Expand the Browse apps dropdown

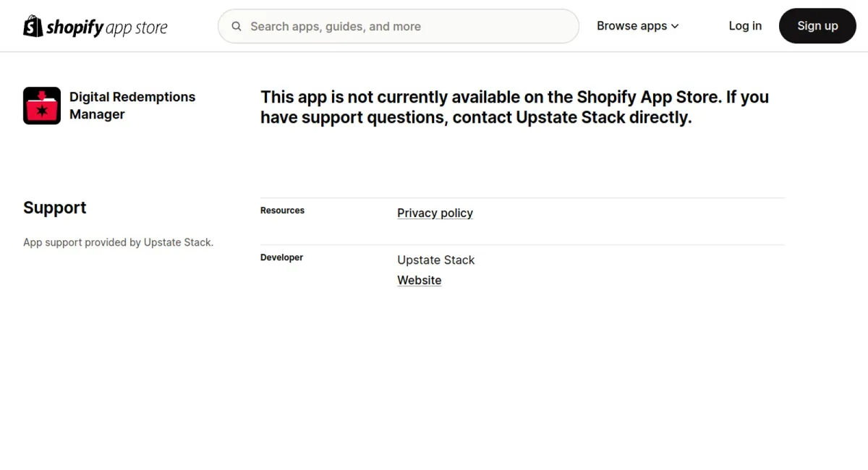click(x=638, y=26)
